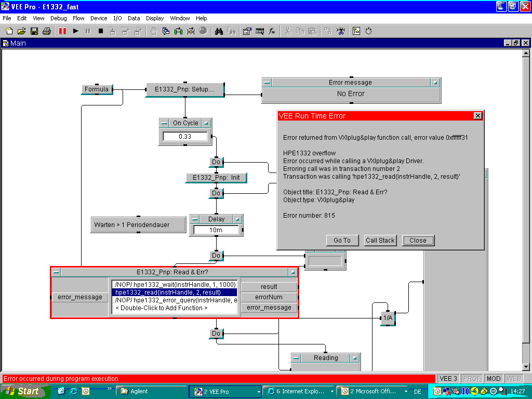Save the program with the floppy disk icon
The height and width of the screenshot is (399, 532).
click(x=34, y=31)
